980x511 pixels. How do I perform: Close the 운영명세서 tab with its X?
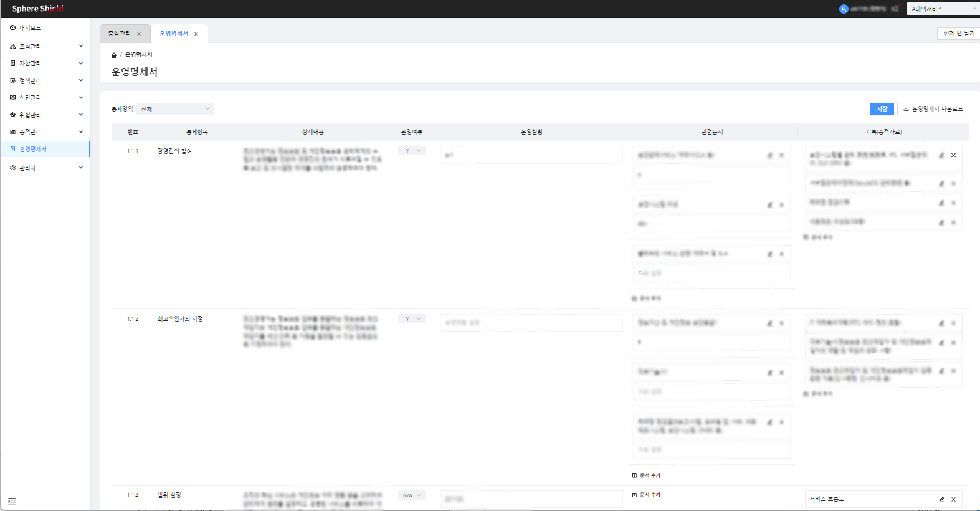[x=196, y=34]
